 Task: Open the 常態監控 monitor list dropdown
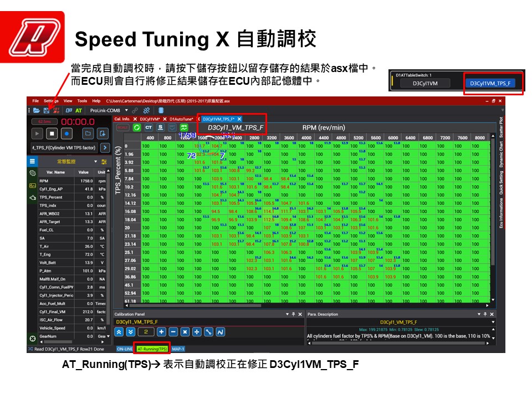tap(96, 161)
